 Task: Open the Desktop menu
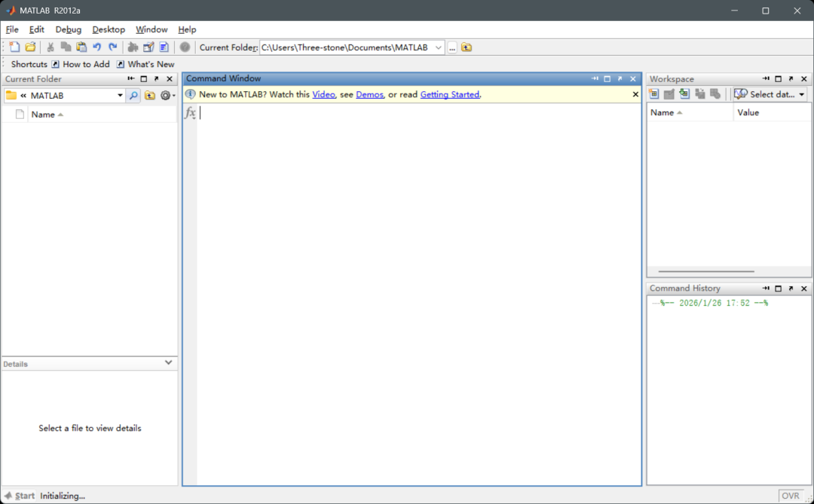coord(109,29)
